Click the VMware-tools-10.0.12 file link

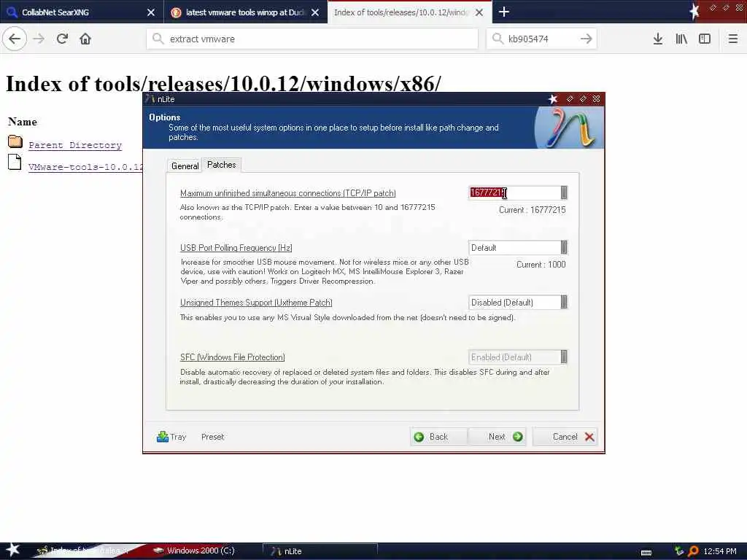[85, 167]
